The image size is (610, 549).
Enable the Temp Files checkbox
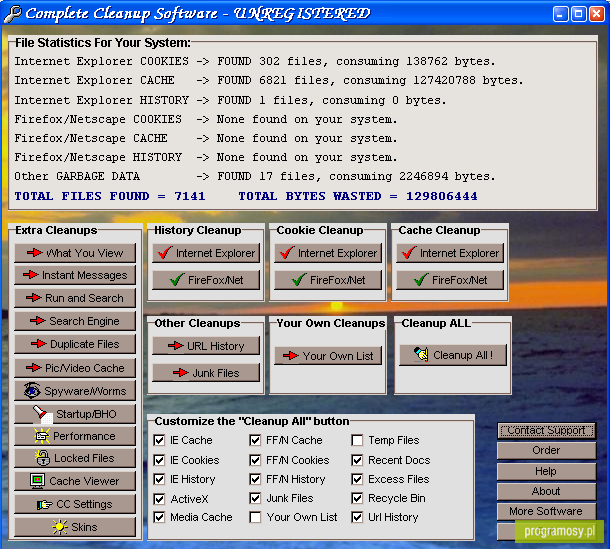pos(357,440)
